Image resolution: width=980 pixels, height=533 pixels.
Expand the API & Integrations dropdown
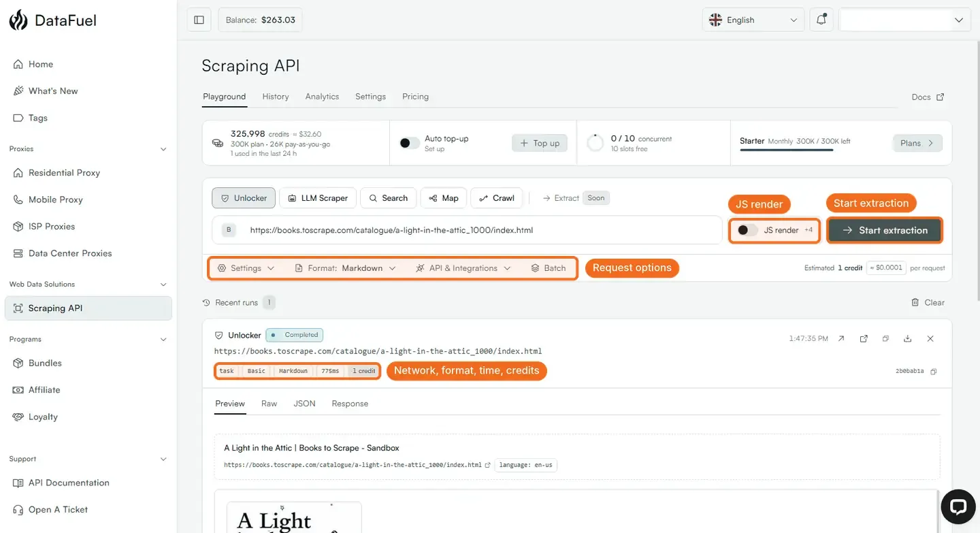click(463, 268)
